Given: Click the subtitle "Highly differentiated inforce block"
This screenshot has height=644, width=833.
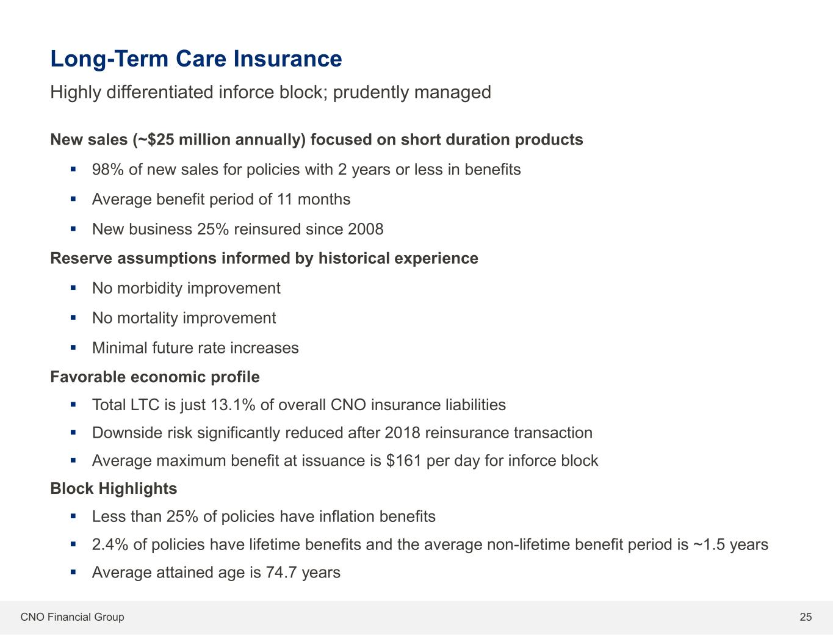Looking at the screenshot, I should pyautogui.click(x=270, y=92).
